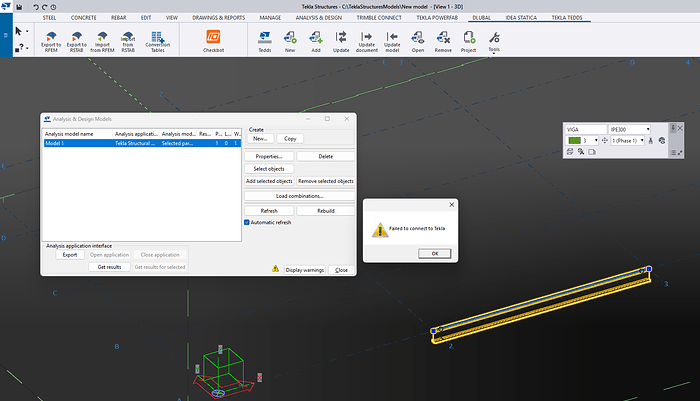Click the Update model icon

coord(392,42)
